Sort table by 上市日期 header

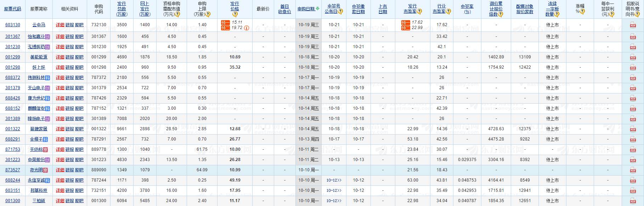pos(383,9)
